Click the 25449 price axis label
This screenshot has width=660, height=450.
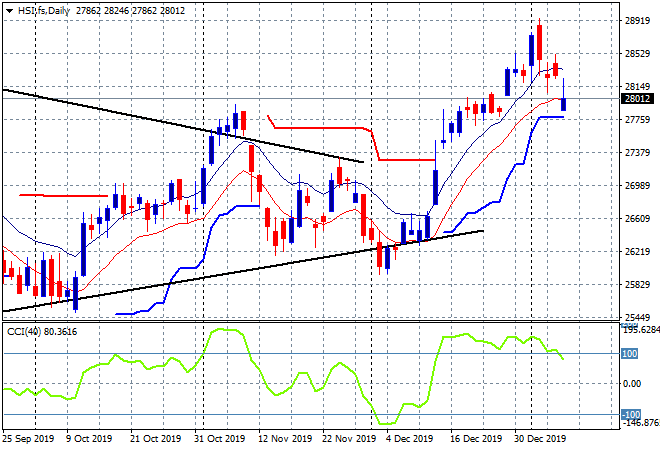click(x=637, y=317)
